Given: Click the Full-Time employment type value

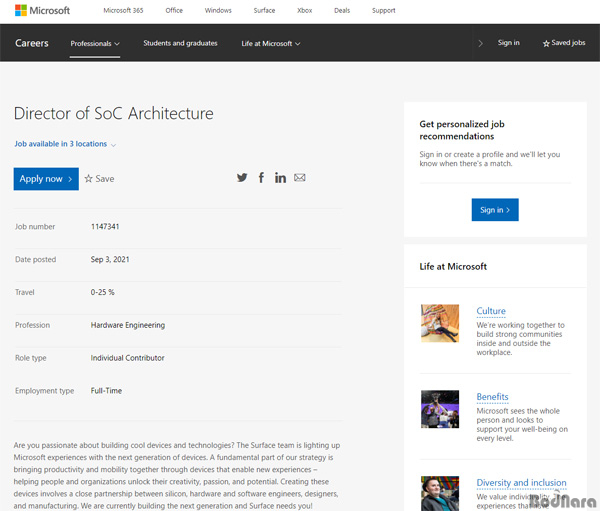Looking at the screenshot, I should 106,391.
